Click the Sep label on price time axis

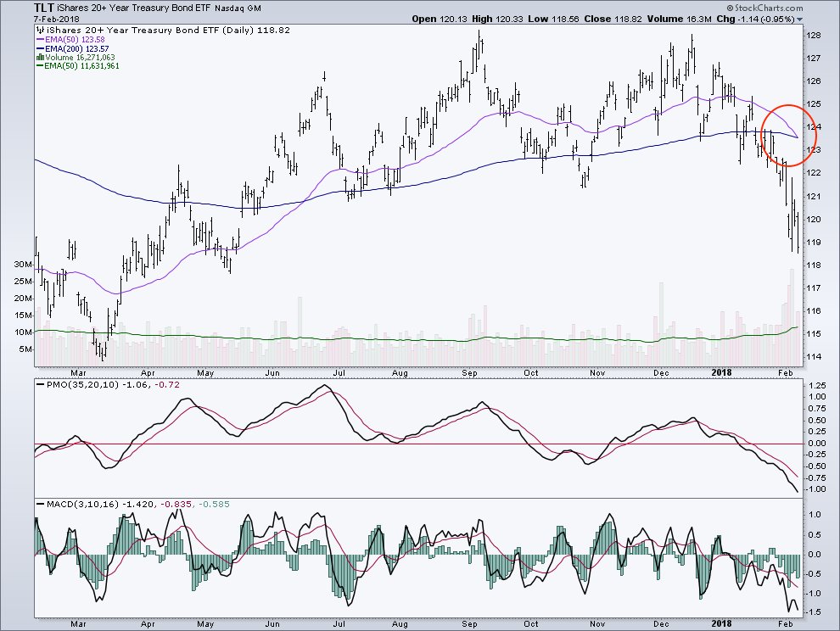tap(469, 373)
